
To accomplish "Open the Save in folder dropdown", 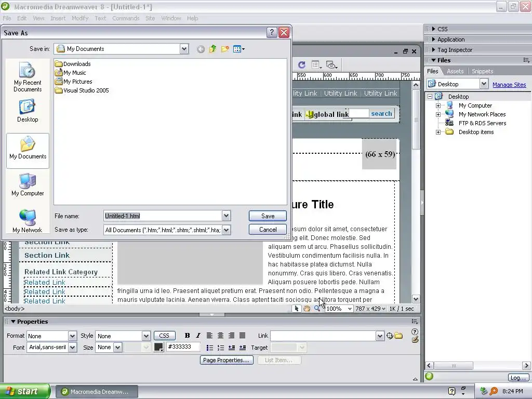I will [x=184, y=49].
